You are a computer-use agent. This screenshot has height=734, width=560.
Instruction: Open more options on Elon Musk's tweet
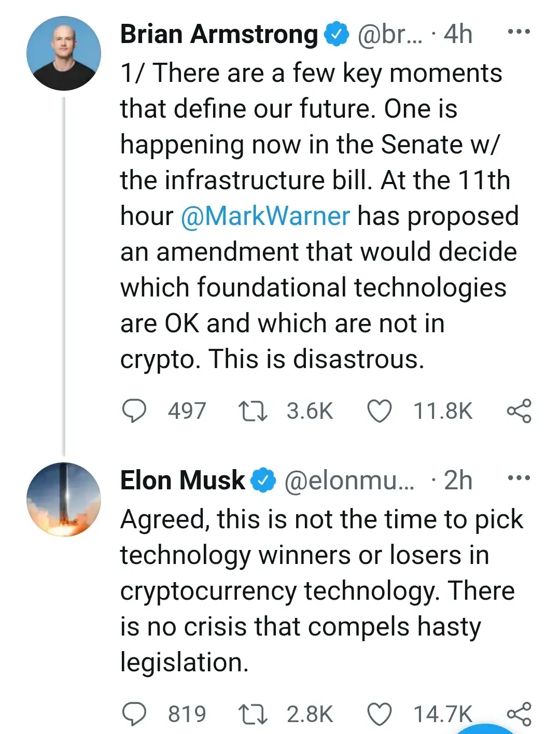tap(519, 478)
